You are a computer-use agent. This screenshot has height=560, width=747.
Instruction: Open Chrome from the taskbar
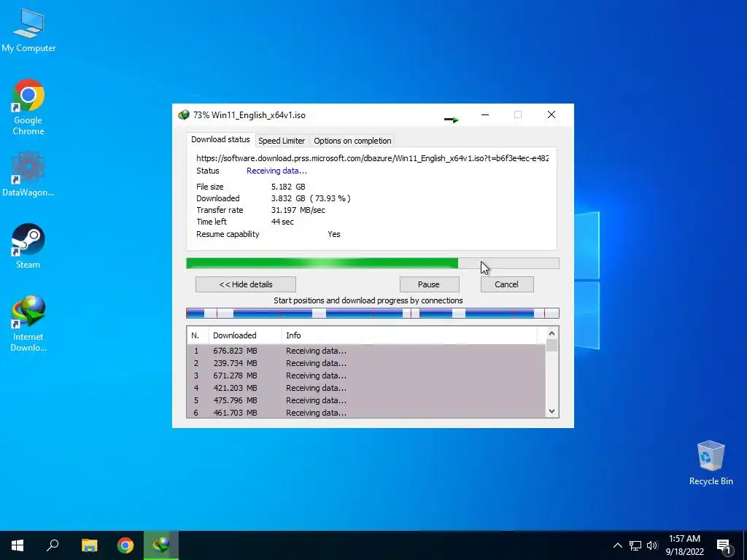[x=125, y=545]
